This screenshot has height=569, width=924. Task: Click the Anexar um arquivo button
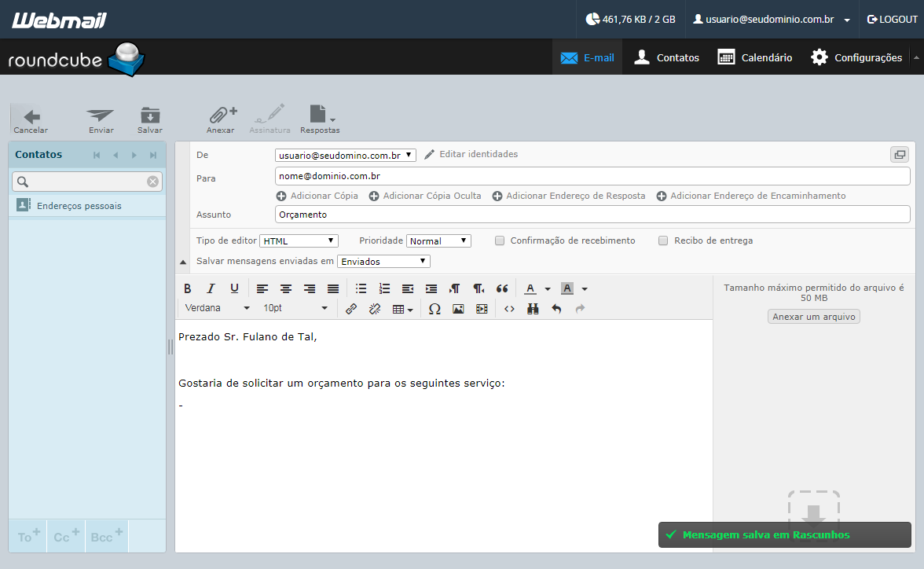814,317
